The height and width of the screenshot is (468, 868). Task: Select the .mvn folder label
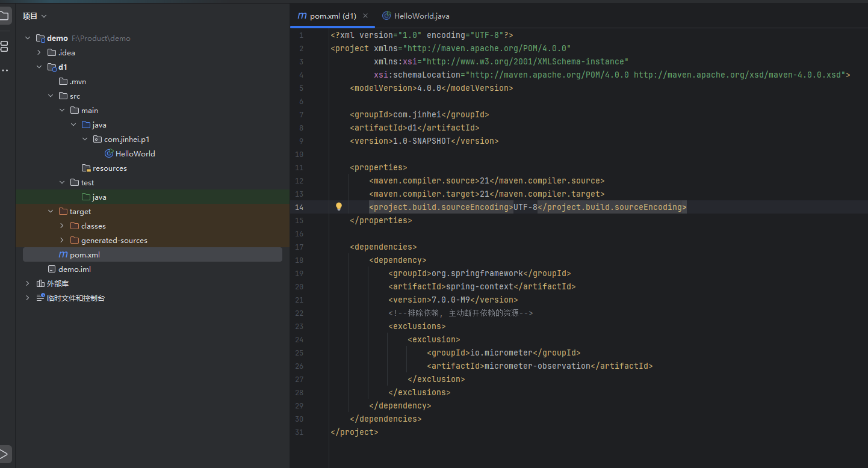(x=78, y=81)
